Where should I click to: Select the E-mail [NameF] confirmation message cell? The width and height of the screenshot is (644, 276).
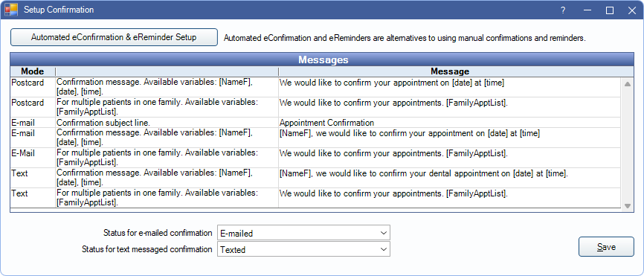click(450, 138)
